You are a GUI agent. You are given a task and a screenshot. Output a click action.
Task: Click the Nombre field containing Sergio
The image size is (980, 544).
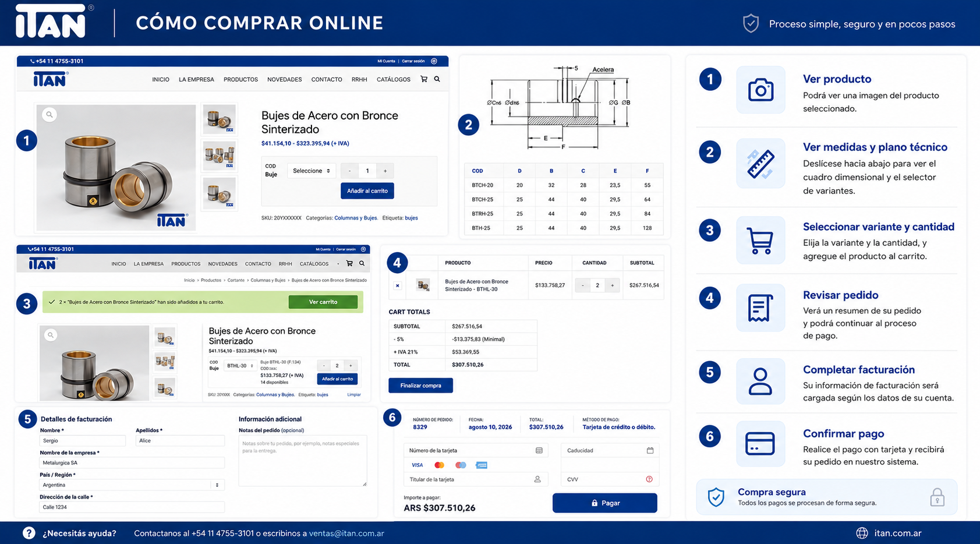coord(83,441)
